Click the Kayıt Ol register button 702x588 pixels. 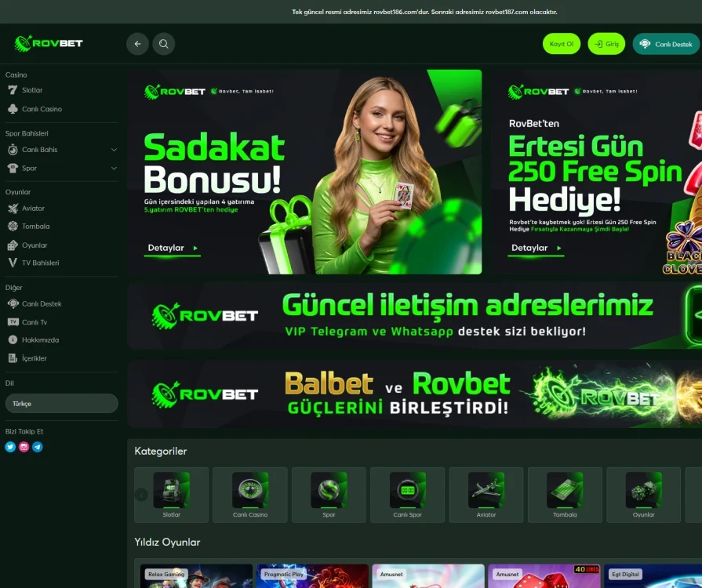(562, 44)
